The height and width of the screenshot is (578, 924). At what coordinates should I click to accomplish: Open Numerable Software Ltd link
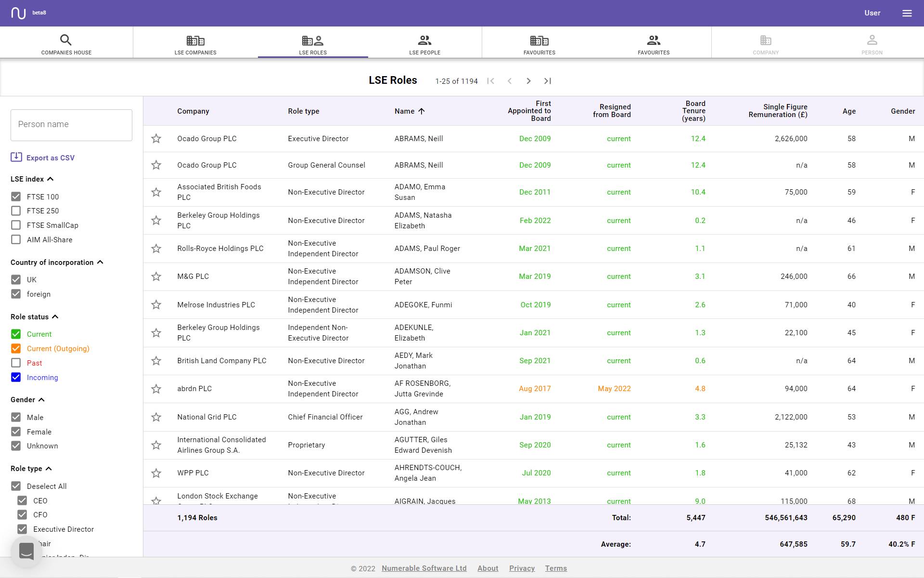(x=424, y=568)
